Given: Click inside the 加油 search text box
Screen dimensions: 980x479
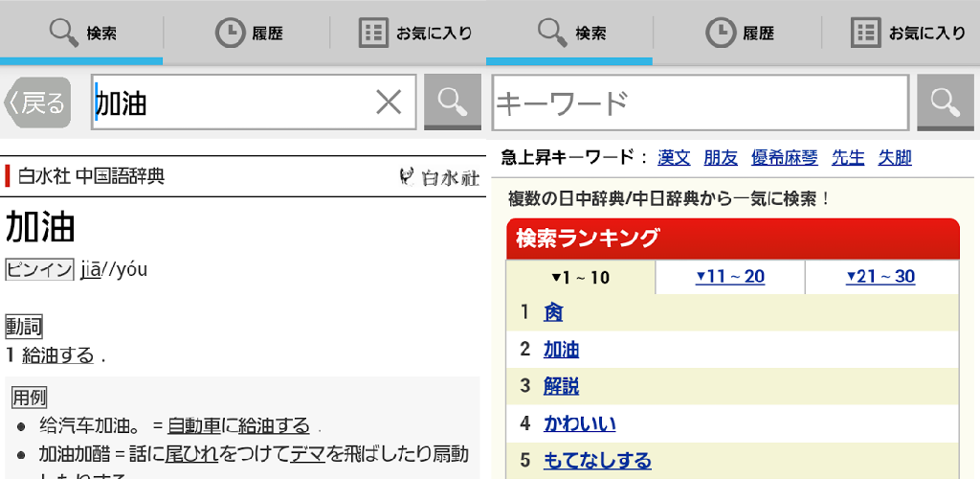Looking at the screenshot, I should click(x=230, y=102).
